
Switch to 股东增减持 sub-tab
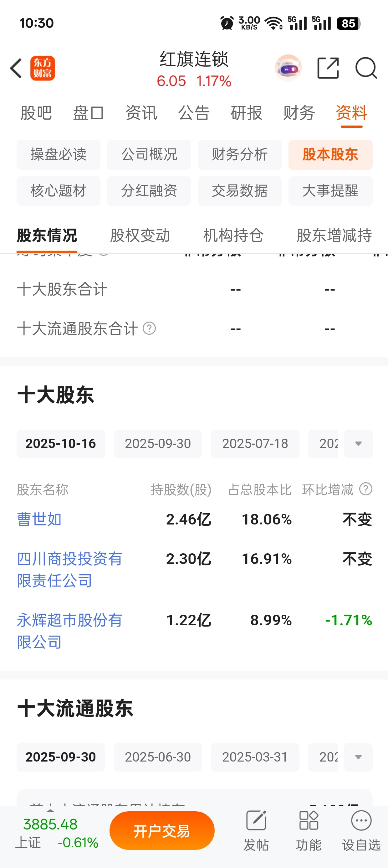334,235
